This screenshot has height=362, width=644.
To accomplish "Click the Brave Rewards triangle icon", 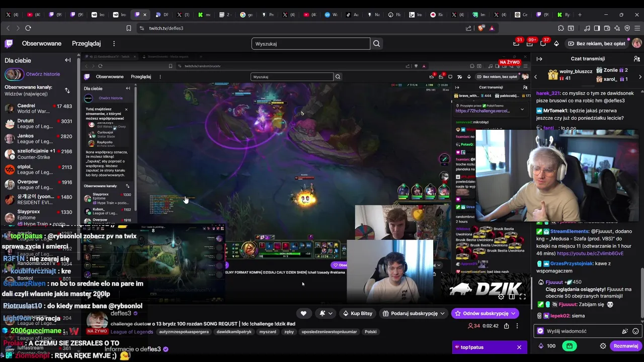I will pos(492,28).
